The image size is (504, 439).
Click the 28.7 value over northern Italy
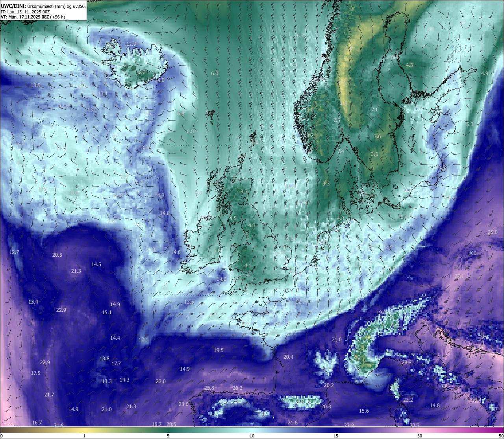406,363
